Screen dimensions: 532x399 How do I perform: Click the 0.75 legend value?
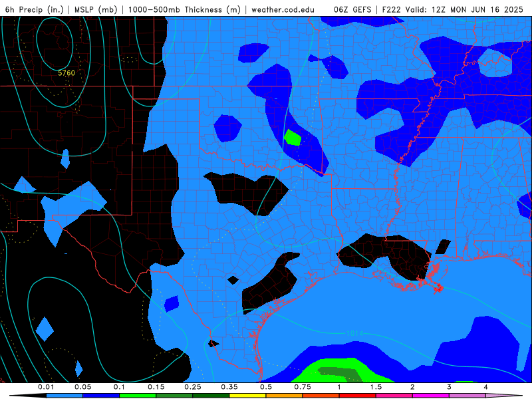303,387
